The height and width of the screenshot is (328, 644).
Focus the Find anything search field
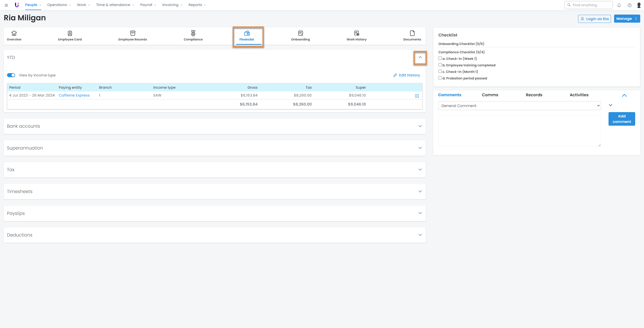point(588,5)
